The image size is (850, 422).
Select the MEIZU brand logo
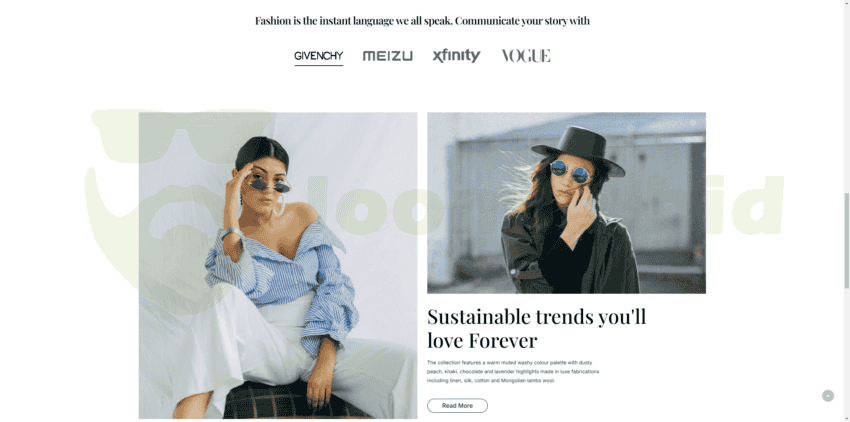coord(388,56)
